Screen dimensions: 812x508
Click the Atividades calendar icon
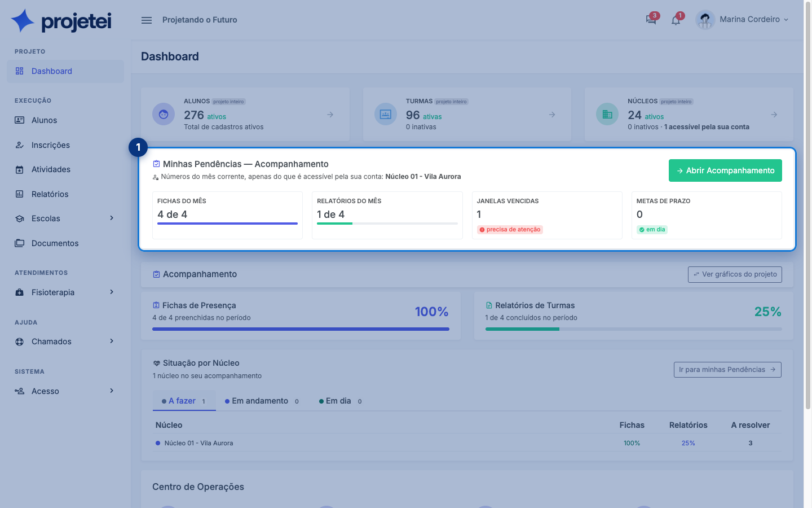(x=20, y=169)
